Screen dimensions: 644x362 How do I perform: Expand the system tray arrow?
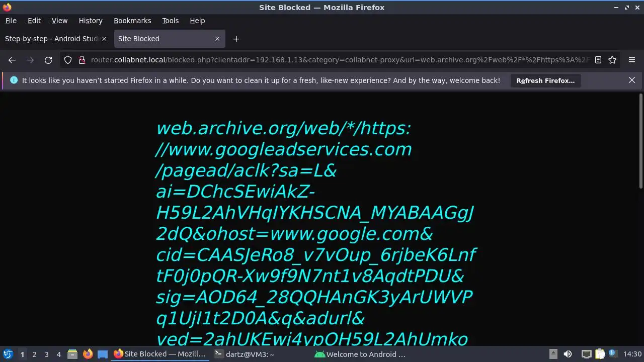coord(553,354)
